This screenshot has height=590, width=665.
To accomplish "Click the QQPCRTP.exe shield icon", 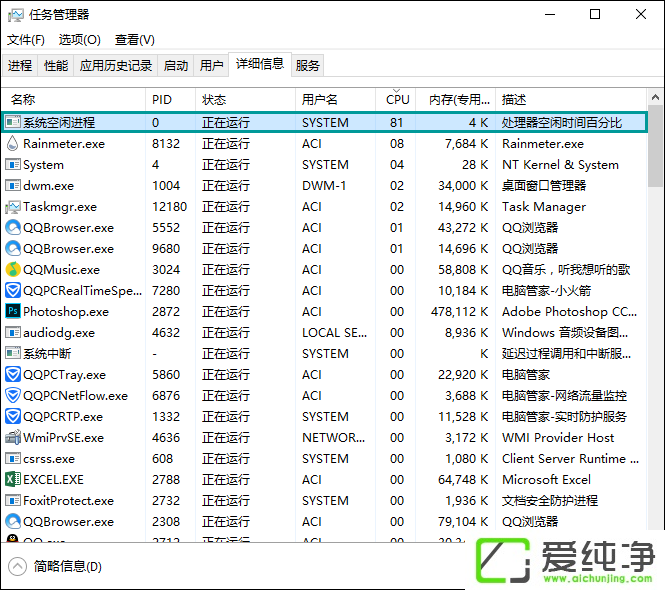I will (x=13, y=417).
